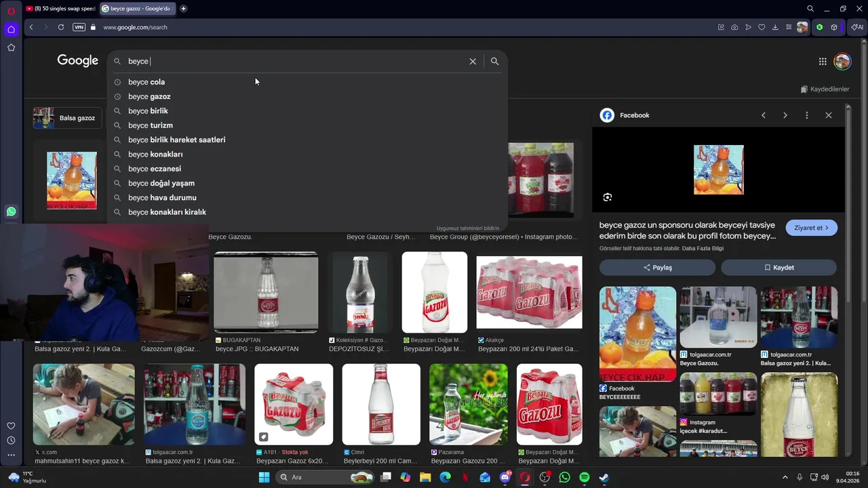Open WhatsApp in Opera sidebar
The height and width of the screenshot is (488, 868).
(x=11, y=211)
